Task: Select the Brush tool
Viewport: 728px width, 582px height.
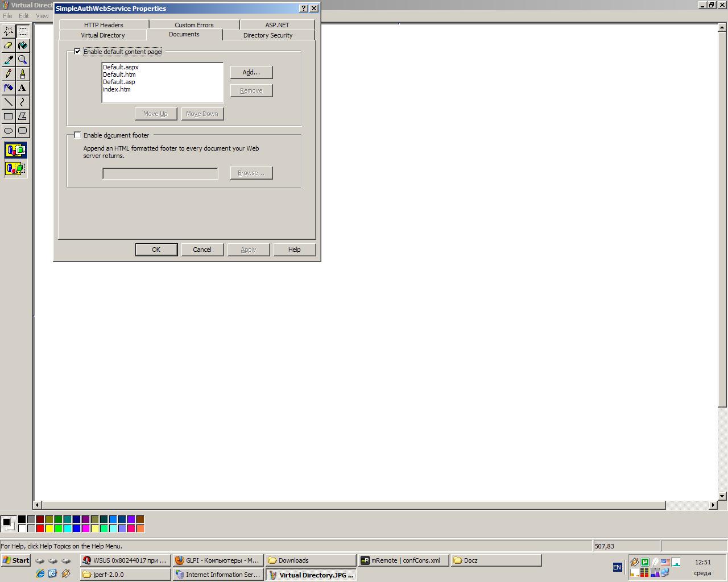Action: tap(23, 74)
